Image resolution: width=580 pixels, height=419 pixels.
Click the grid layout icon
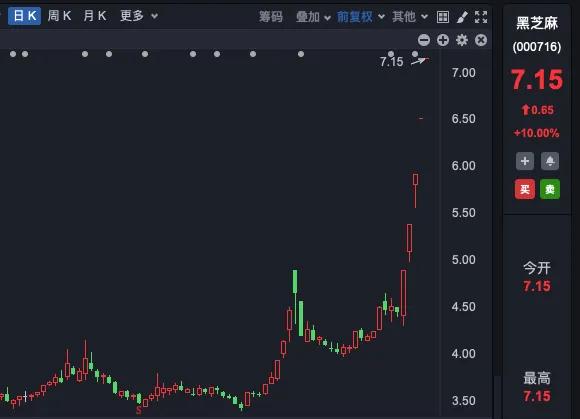click(x=443, y=17)
